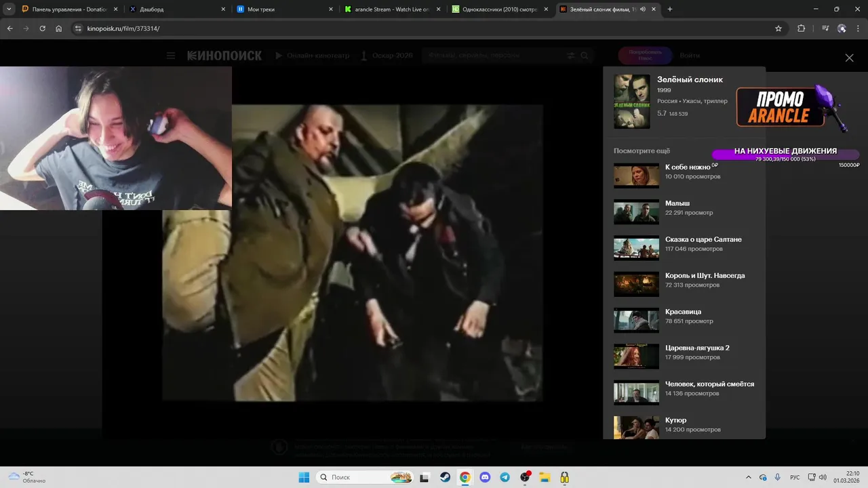Close the Дашборд tab

coord(223,9)
